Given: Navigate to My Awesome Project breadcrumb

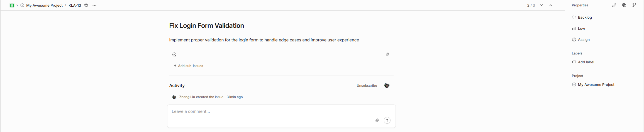Looking at the screenshot, I should 44,5.
